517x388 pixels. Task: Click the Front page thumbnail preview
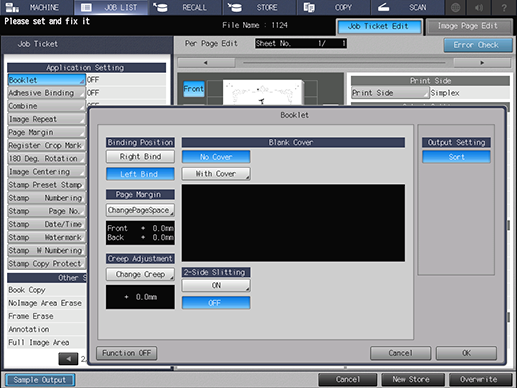pyautogui.click(x=263, y=92)
